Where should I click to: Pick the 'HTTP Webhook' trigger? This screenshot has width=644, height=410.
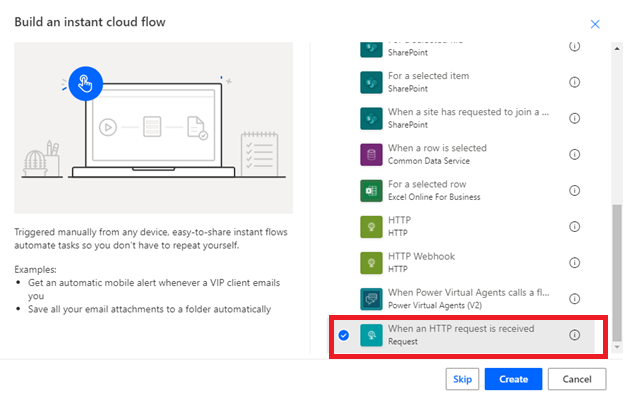tap(421, 257)
